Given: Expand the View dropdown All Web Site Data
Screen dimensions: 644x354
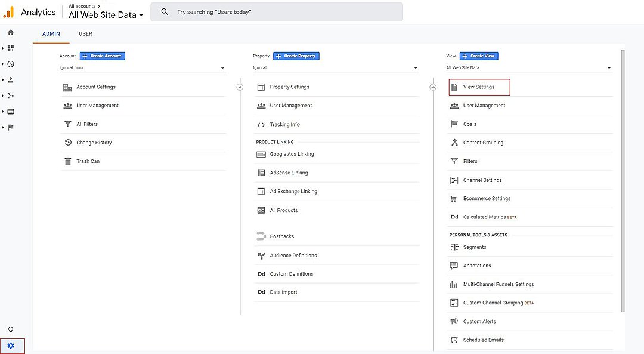Looking at the screenshot, I should point(528,68).
